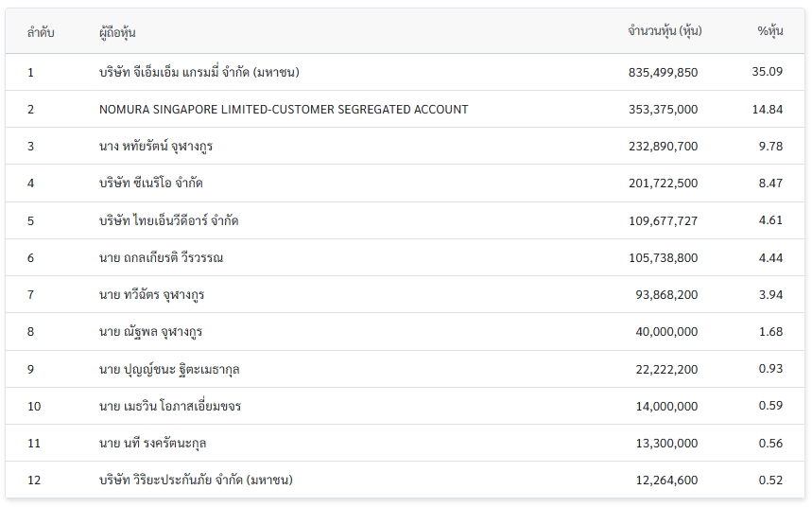Click the %หุ้น column header
Image resolution: width=812 pixels, height=507 pixels.
770,31
